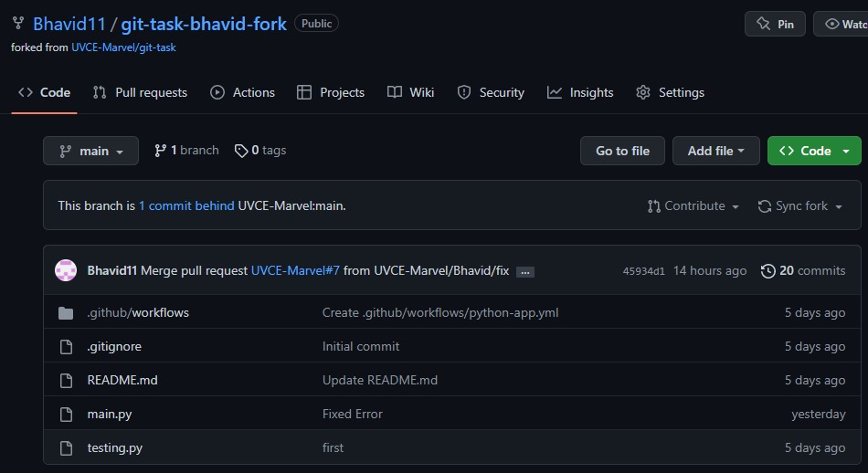Open the Projects tab
The width and height of the screenshot is (868, 473).
[x=331, y=92]
